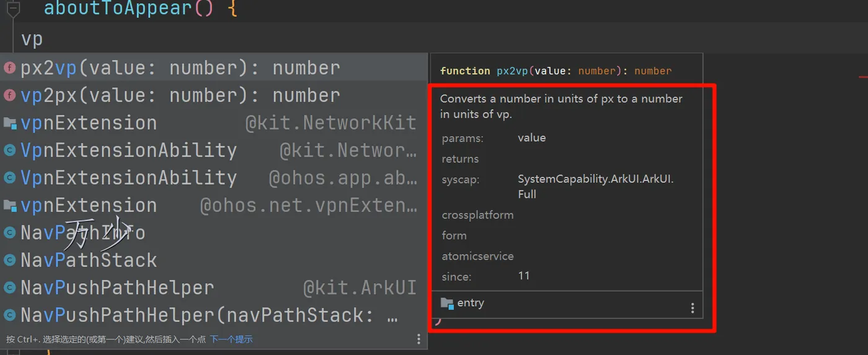Open the three-dot menu of the completion list

click(418, 339)
